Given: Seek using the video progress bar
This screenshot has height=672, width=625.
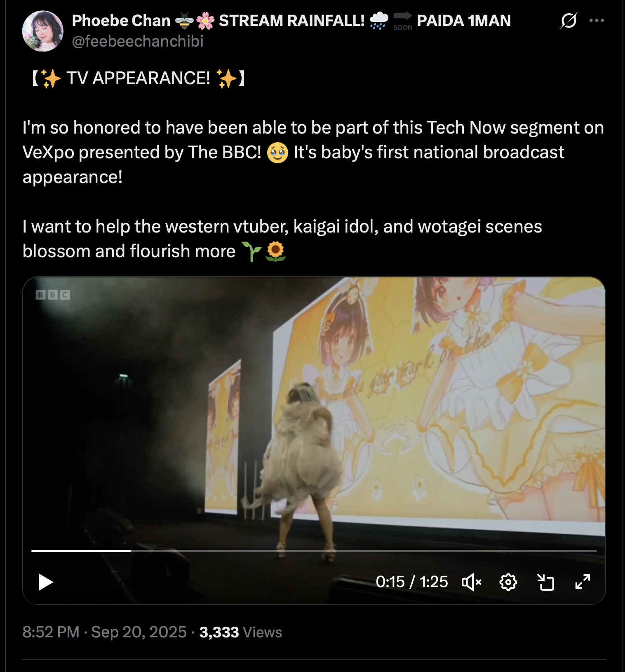Looking at the screenshot, I should (313, 551).
